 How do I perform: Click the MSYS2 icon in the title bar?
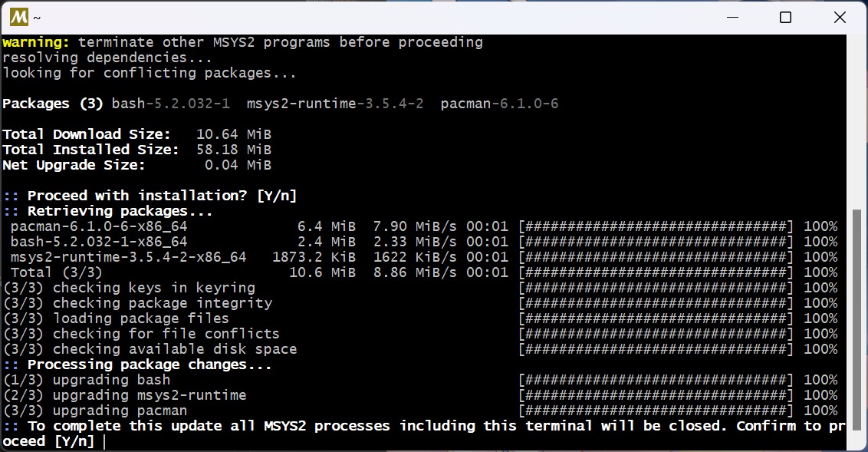[x=19, y=17]
